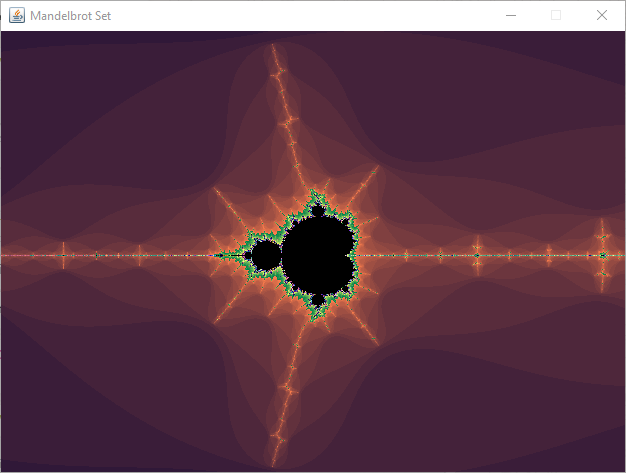Image resolution: width=626 pixels, height=473 pixels.
Task: Click the large black main cardioid
Action: 319,255
